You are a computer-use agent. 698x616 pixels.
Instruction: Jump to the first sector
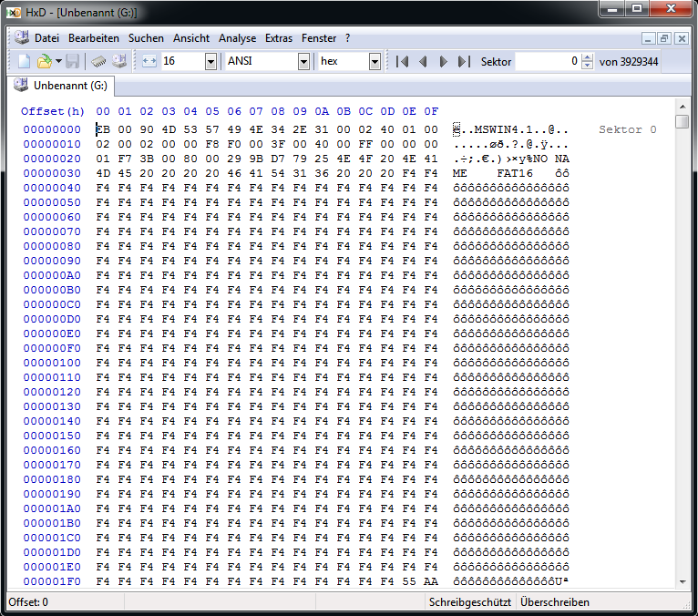point(403,61)
